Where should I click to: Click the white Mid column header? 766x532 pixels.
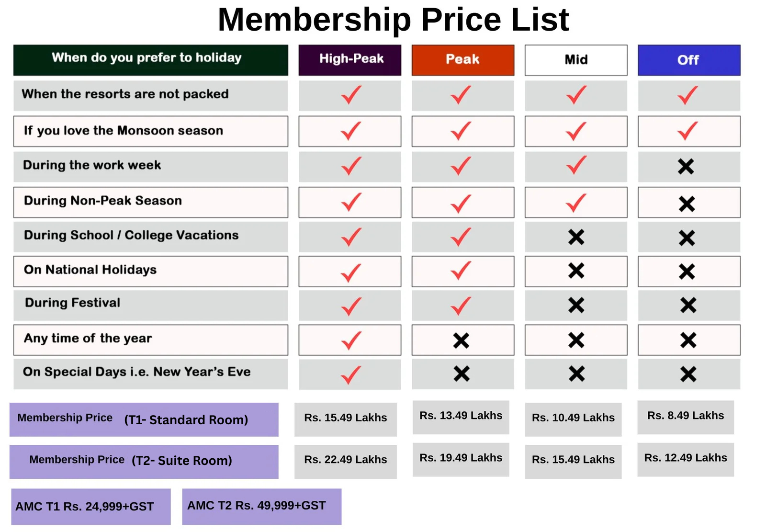[576, 60]
